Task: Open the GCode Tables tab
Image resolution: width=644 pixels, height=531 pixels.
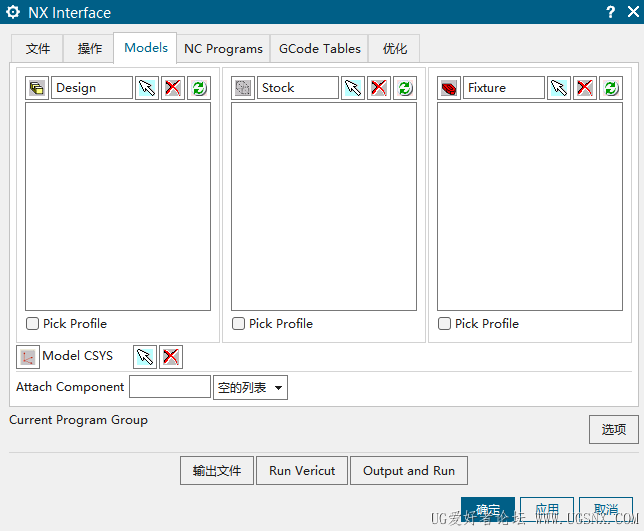Action: 320,48
